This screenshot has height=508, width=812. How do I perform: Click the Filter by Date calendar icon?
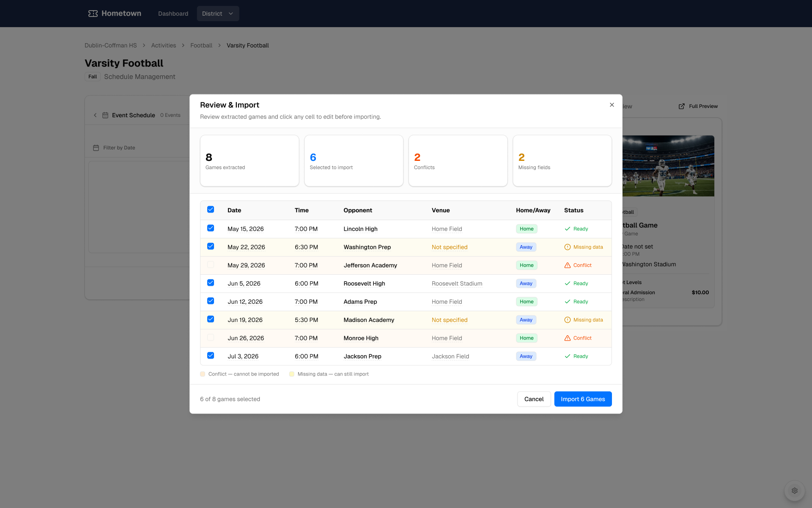(96, 148)
